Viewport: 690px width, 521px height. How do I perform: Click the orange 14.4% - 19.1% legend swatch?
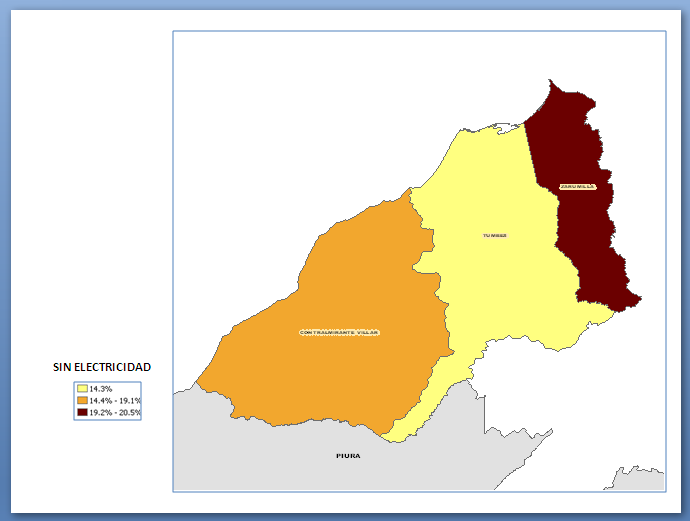82,400
